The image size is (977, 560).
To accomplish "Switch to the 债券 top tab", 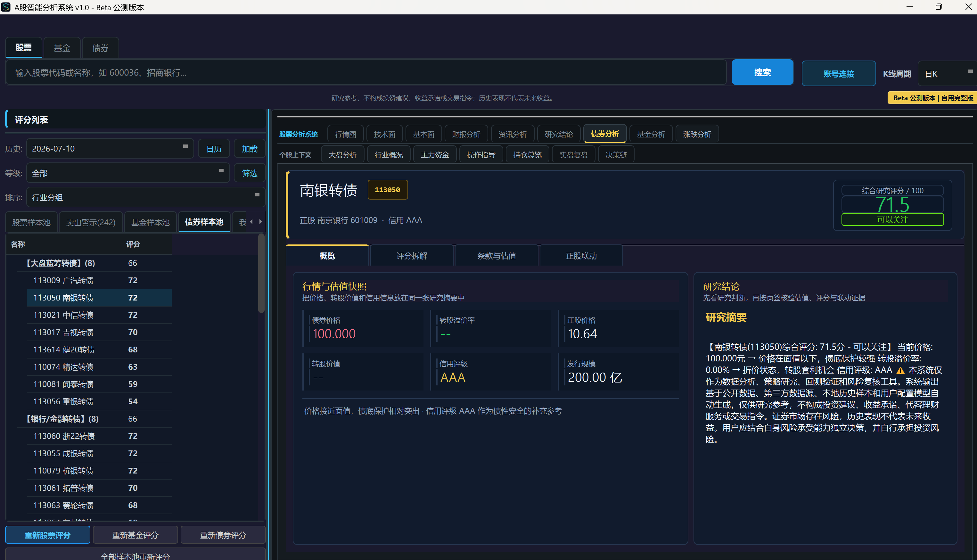I will click(x=100, y=48).
